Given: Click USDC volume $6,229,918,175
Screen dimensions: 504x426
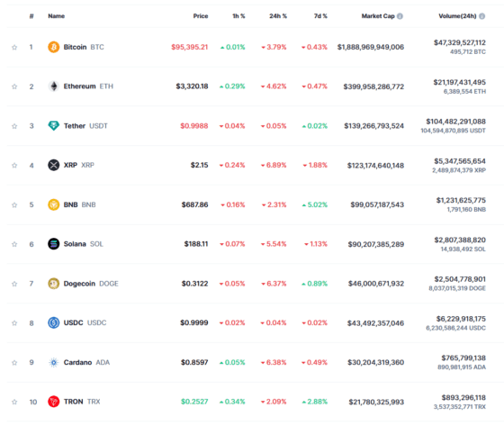Looking at the screenshot, I should 461,319.
